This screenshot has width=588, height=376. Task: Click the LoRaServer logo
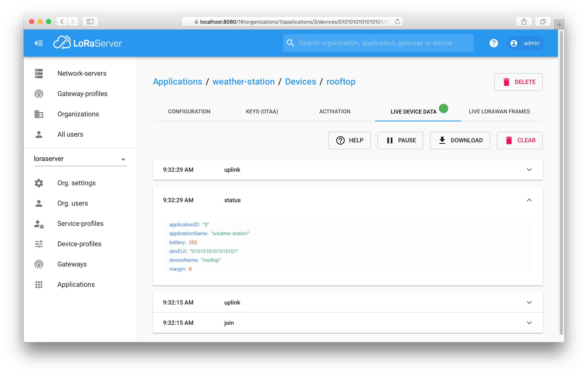pos(87,43)
